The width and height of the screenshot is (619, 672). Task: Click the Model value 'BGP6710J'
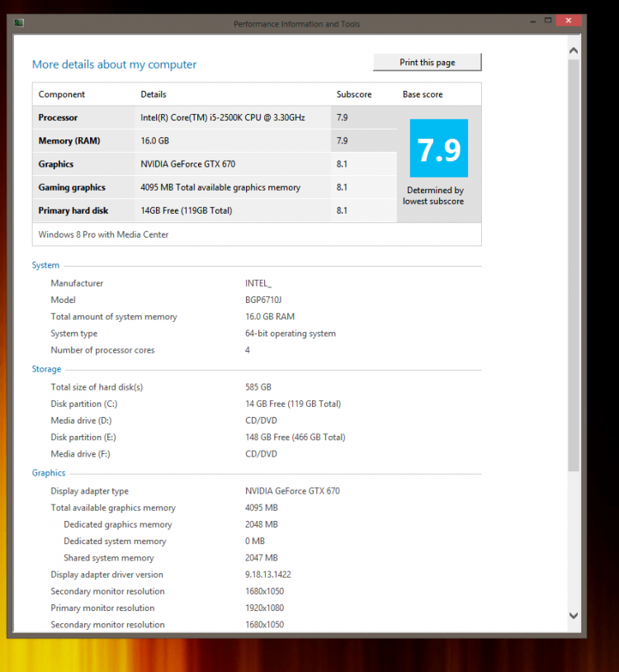(x=263, y=300)
